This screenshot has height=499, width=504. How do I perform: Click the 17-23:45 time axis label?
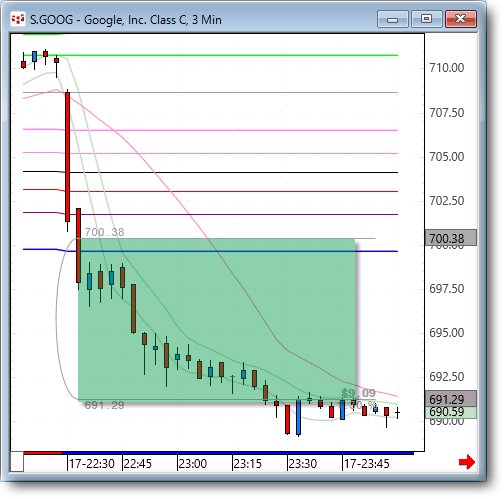click(x=367, y=464)
